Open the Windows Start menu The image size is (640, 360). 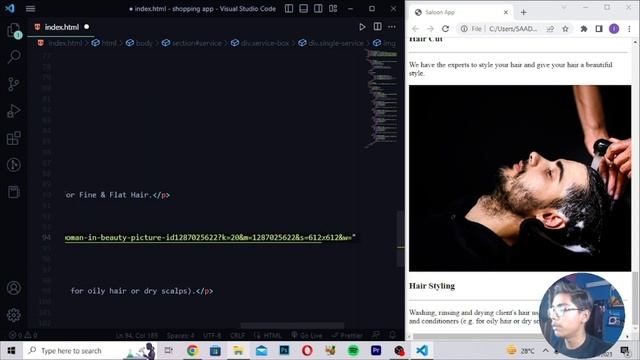[11, 351]
